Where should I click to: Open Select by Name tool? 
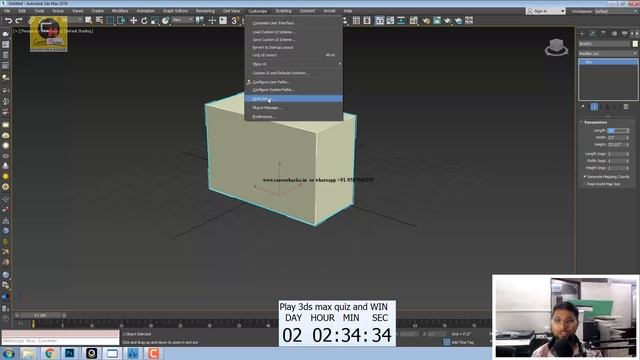pos(99,20)
